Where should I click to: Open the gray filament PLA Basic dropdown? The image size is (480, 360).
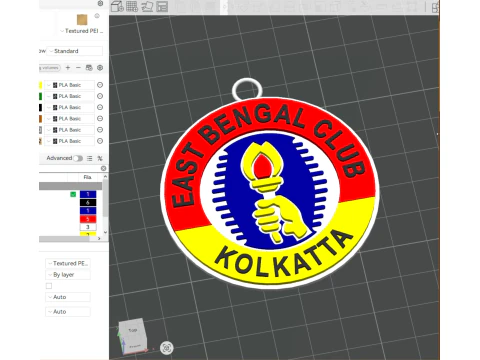click(x=69, y=130)
